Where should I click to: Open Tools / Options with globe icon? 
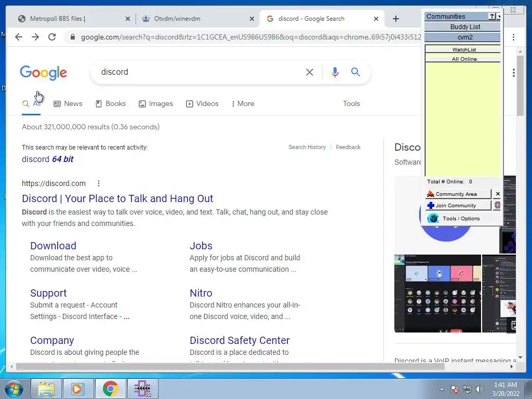coord(455,219)
